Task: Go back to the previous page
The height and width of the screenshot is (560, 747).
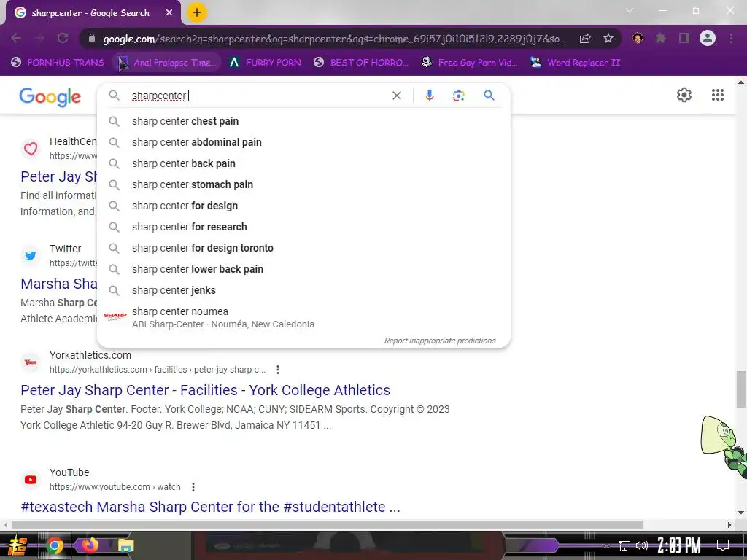Action: coord(16,38)
